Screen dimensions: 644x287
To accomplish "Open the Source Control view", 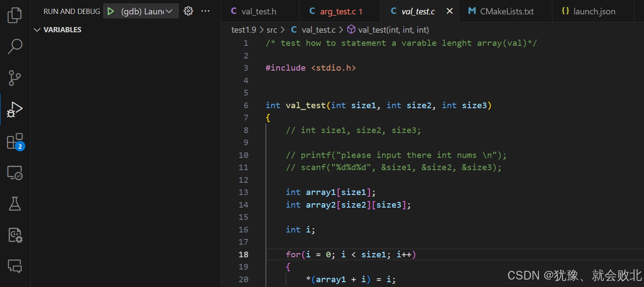I will [x=15, y=78].
